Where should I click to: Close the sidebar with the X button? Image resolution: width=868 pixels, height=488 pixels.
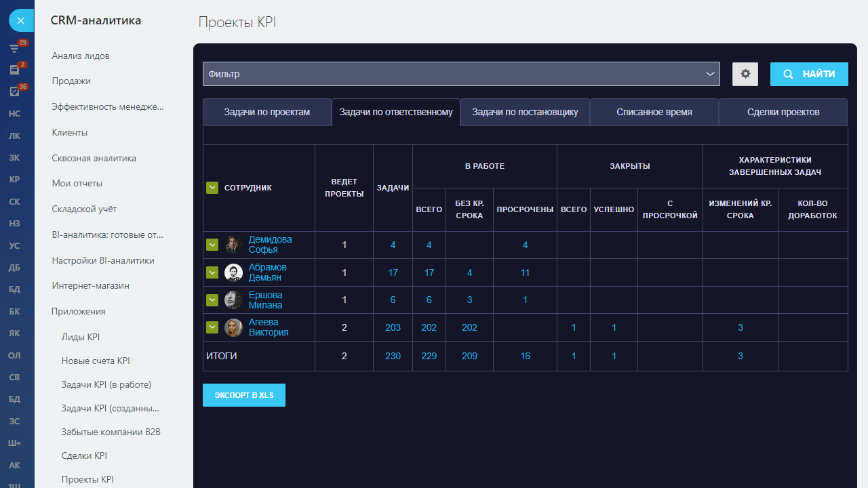point(21,21)
